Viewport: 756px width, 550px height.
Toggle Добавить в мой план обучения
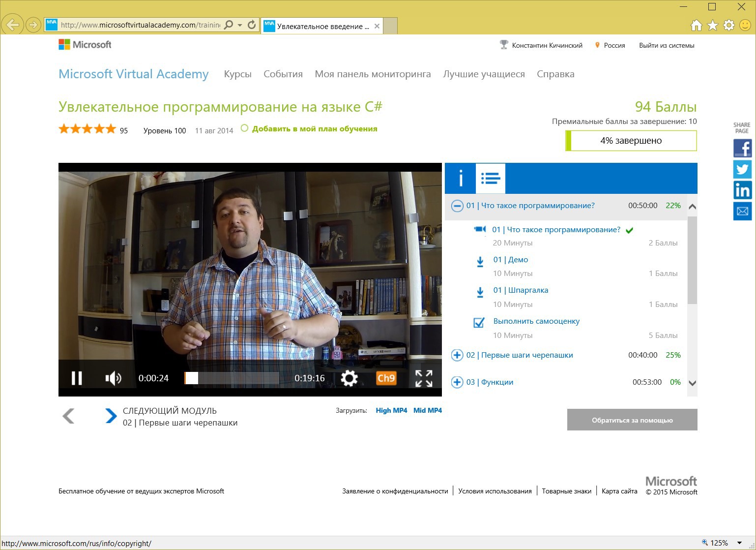[309, 129]
